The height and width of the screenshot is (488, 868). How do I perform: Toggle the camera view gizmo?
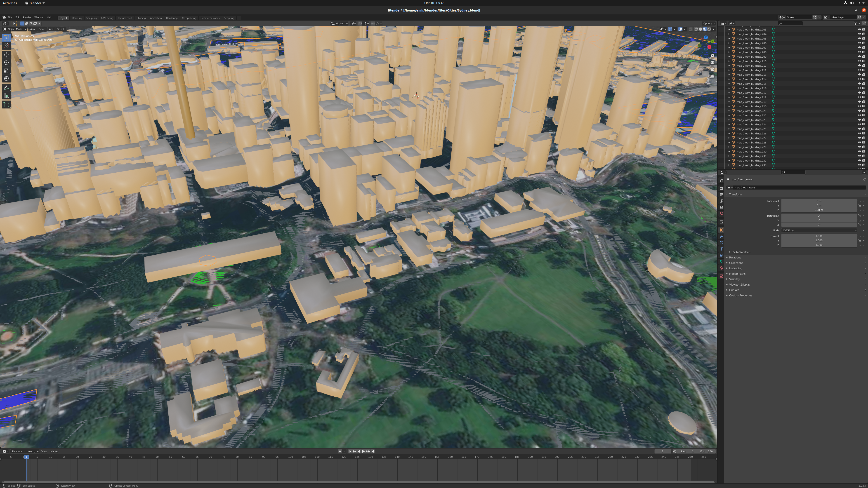(x=712, y=69)
